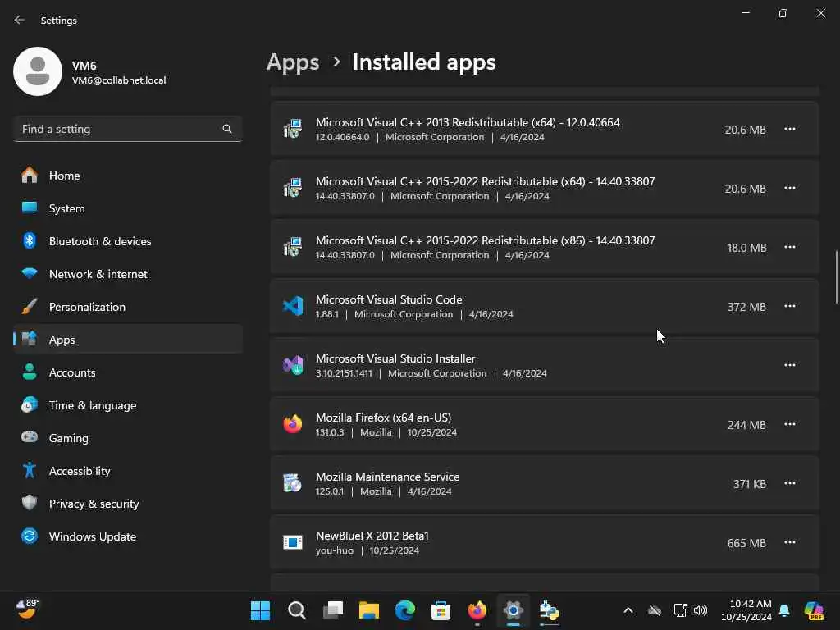This screenshot has height=630, width=840.
Task: Go back using the Settings back arrow
Action: coord(20,20)
